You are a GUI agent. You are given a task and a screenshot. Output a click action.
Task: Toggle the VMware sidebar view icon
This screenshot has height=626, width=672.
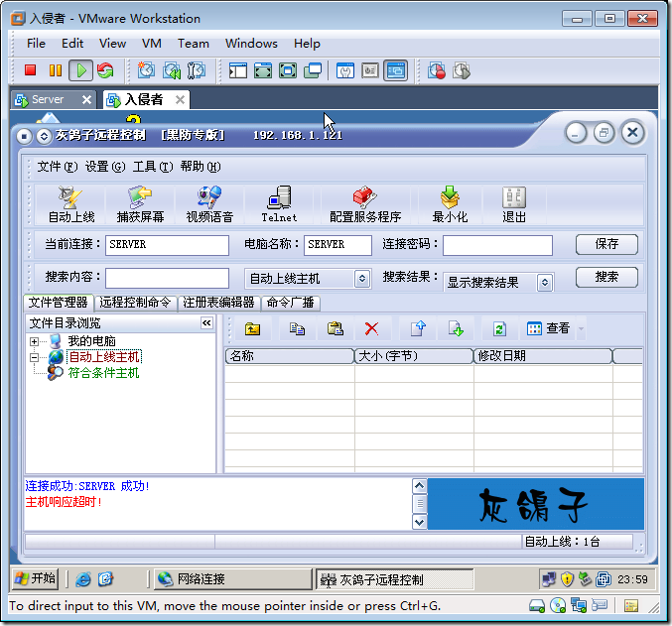click(238, 70)
